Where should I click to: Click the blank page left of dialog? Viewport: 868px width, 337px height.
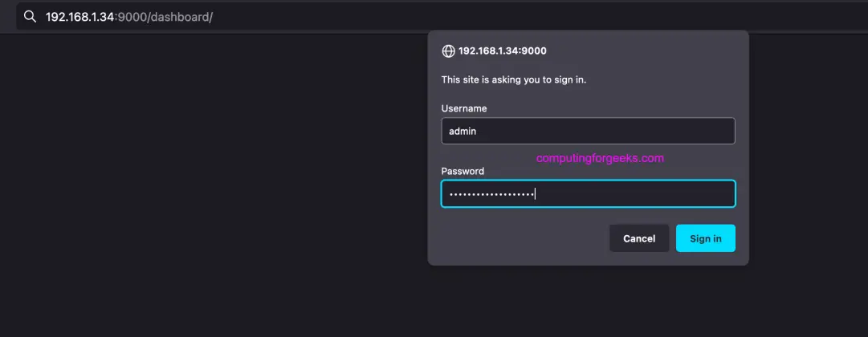click(x=209, y=177)
